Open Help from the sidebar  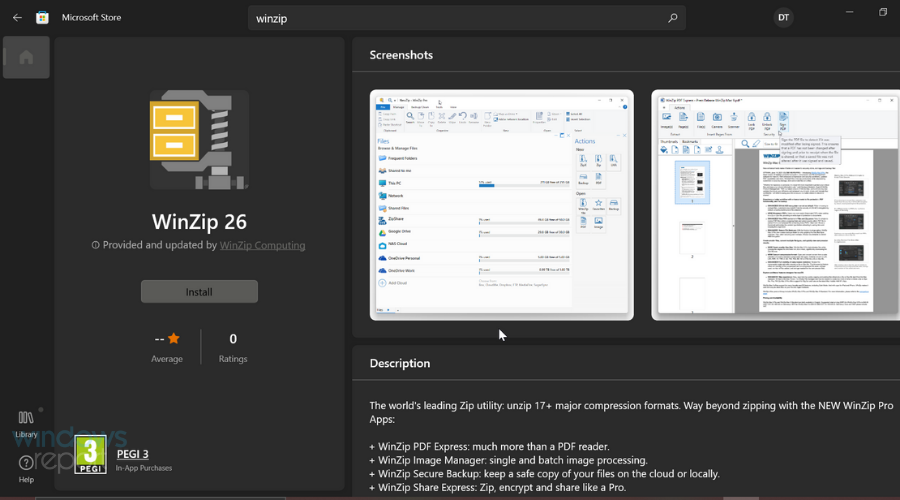click(26, 468)
